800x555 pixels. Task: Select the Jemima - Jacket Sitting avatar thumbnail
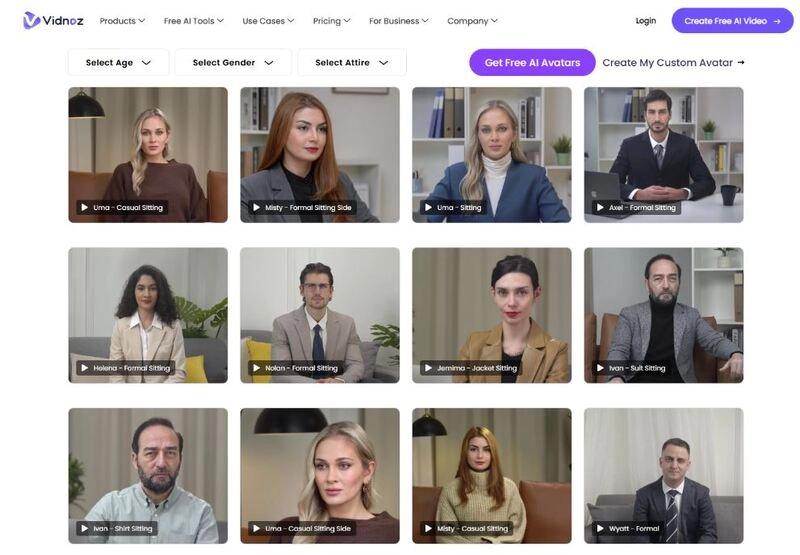tap(492, 315)
